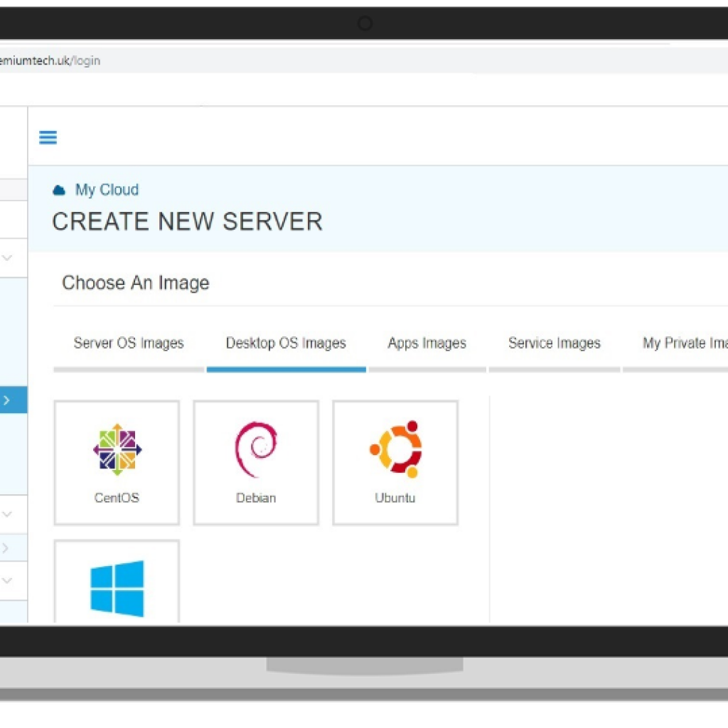Viewport: 728px width, 728px height.
Task: Expand the highlighted blue sidebar chevron
Action: (x=6, y=400)
